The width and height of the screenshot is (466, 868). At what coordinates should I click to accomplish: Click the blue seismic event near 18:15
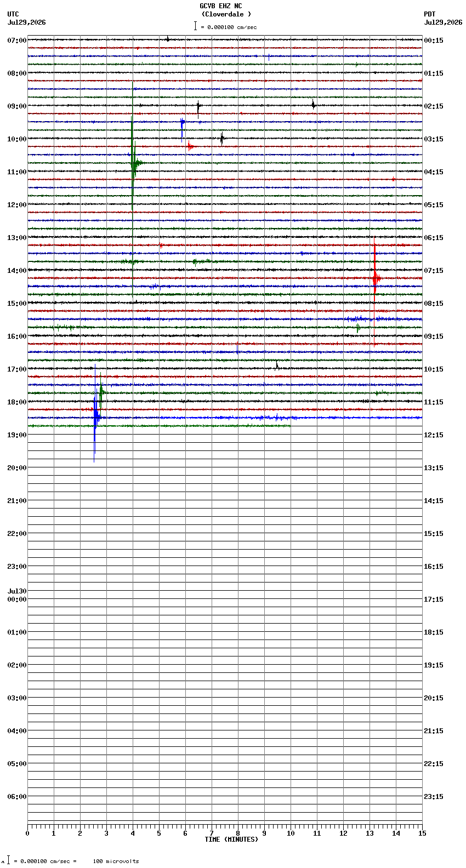click(95, 418)
